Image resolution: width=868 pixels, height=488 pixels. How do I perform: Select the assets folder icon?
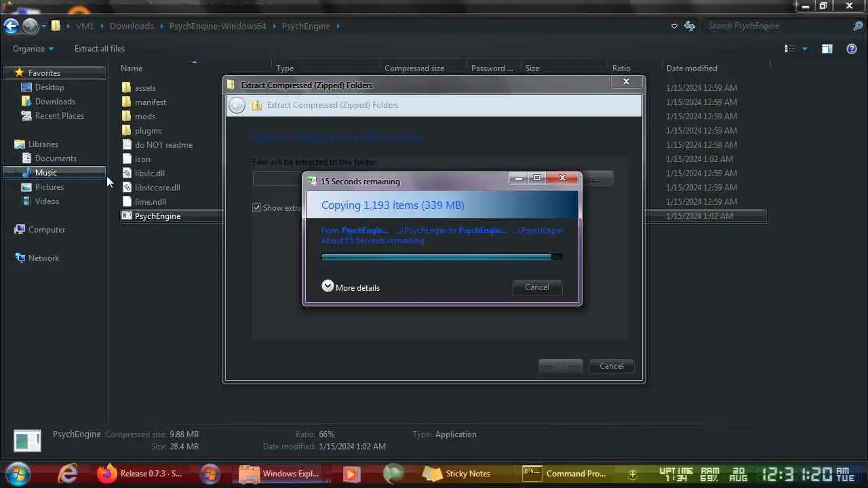pyautogui.click(x=127, y=87)
